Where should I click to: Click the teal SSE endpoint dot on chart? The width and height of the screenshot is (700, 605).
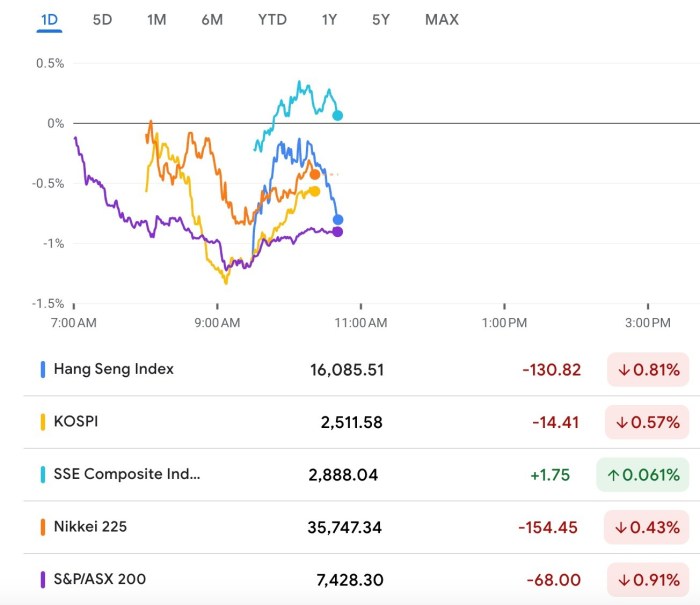coord(338,116)
